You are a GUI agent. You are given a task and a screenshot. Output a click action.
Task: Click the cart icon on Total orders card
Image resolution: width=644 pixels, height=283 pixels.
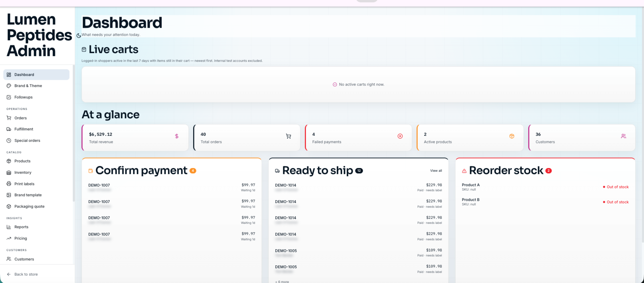point(289,136)
